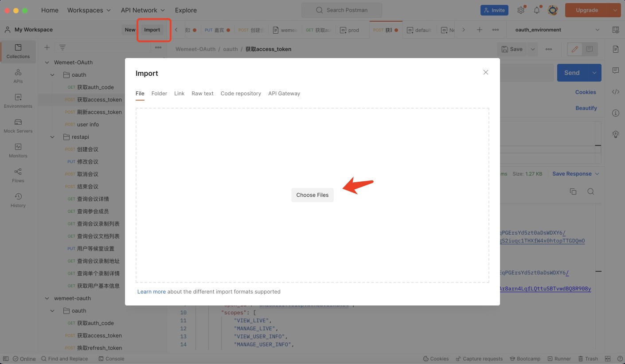Switch to the Code repository tab
This screenshot has width=625, height=364.
click(x=241, y=94)
